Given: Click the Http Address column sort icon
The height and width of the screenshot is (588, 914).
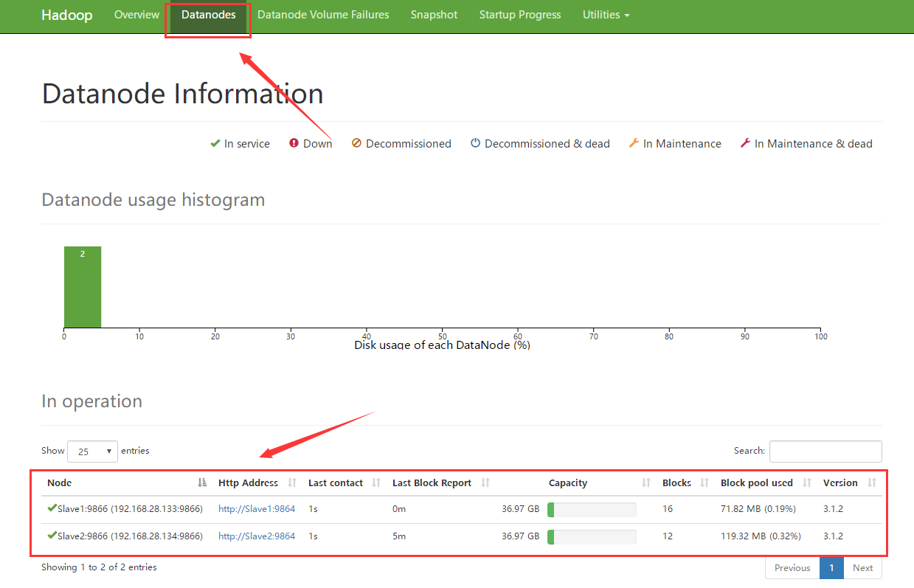Looking at the screenshot, I should click(x=292, y=482).
